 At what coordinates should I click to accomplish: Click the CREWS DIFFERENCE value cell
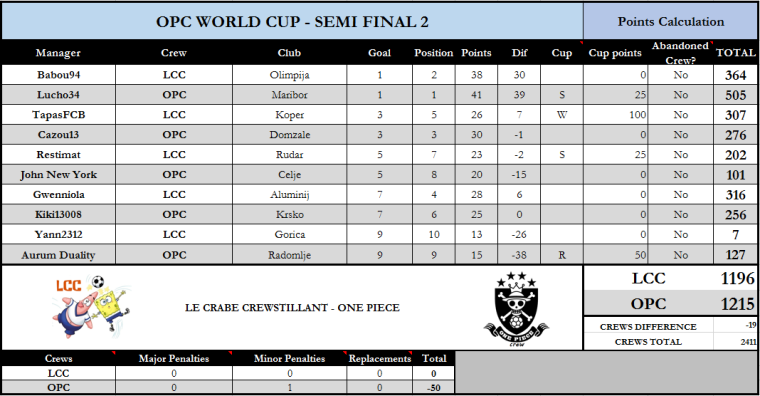coord(735,326)
